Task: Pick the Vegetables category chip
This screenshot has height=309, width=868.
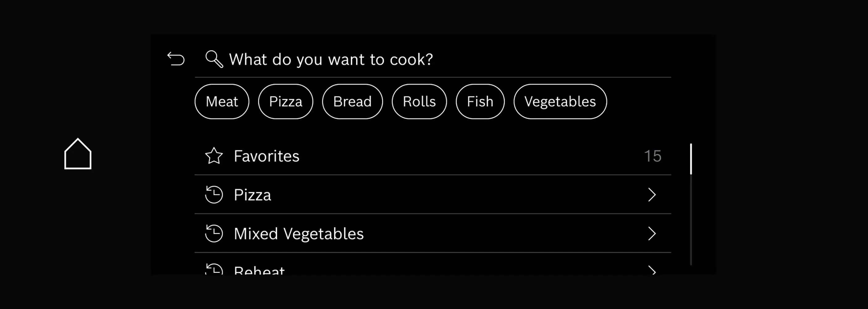Action: [x=560, y=101]
